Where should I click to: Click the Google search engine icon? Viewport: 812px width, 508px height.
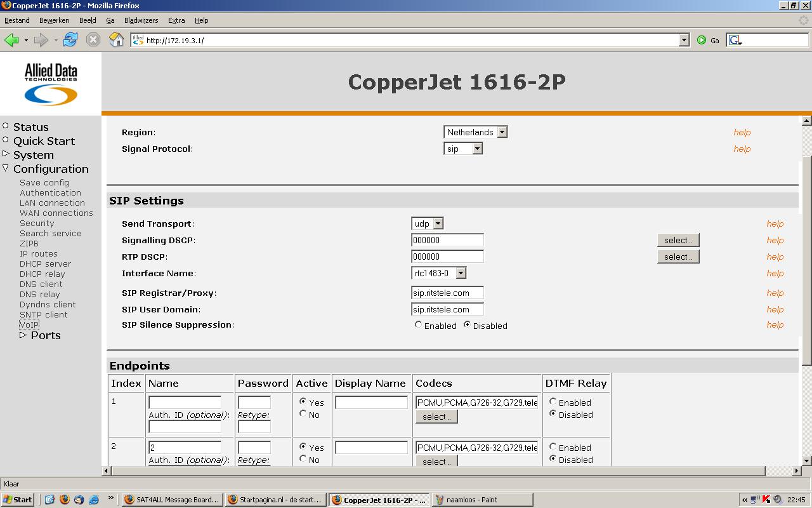coord(735,40)
